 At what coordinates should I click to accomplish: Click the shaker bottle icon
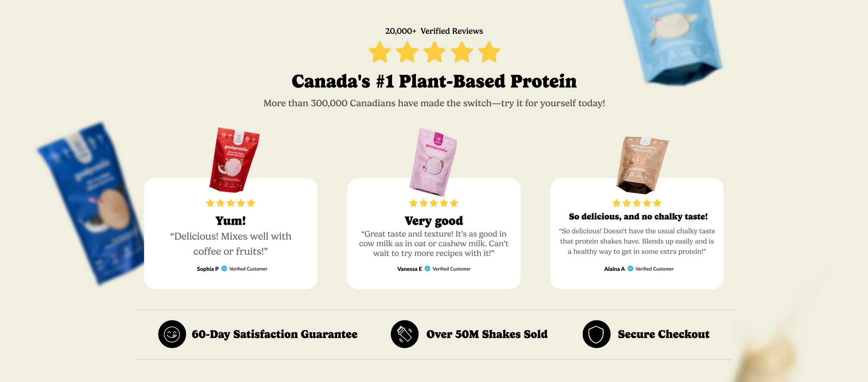[x=404, y=334]
